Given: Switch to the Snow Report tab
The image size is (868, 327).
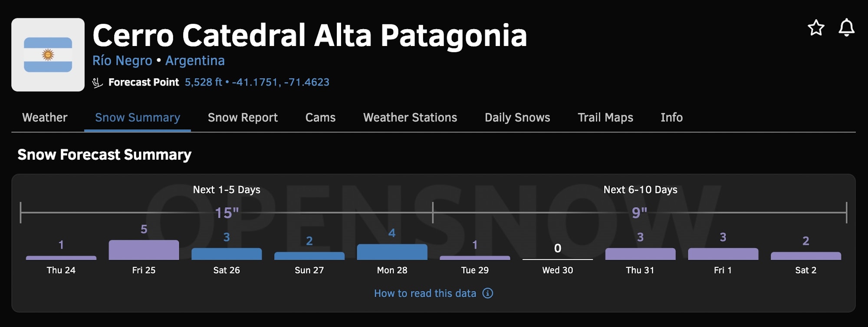Looking at the screenshot, I should tap(243, 118).
